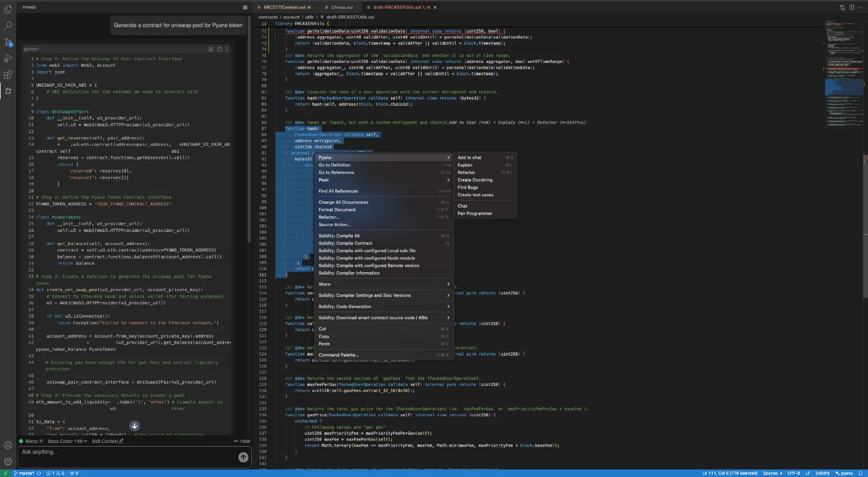Expand Solidity: Code Generation submenu
This screenshot has height=477, width=868.
pyautogui.click(x=384, y=306)
